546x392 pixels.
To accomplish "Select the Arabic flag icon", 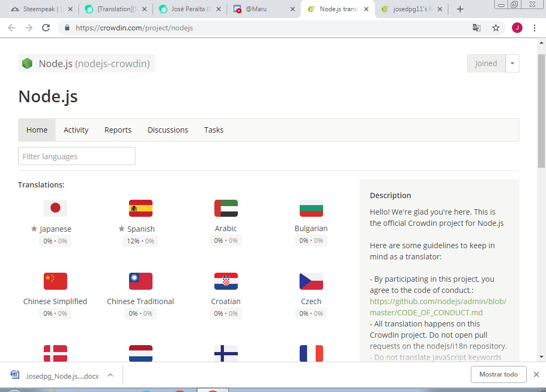I will coord(226,208).
